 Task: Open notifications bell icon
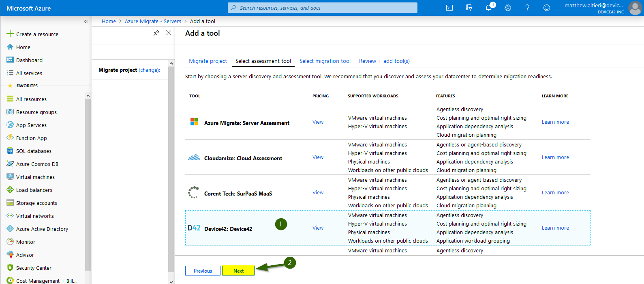[488, 8]
